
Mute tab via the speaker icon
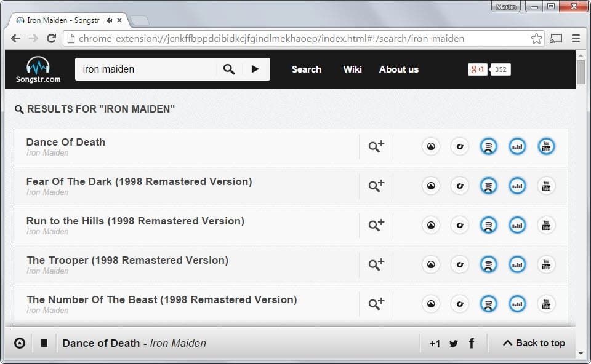(109, 20)
